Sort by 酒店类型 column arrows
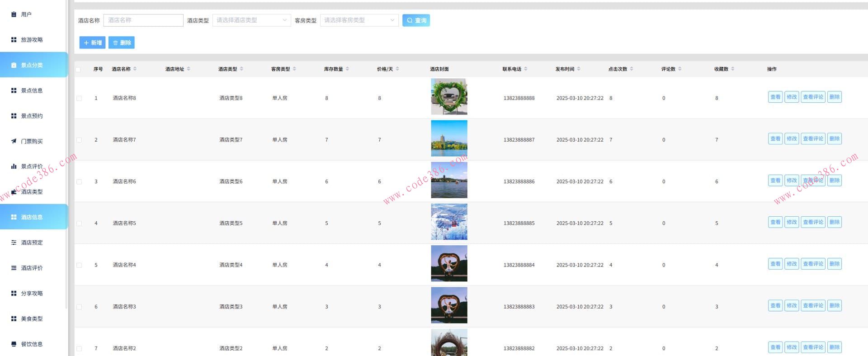Screen dimensions: 868x356 click(x=241, y=69)
